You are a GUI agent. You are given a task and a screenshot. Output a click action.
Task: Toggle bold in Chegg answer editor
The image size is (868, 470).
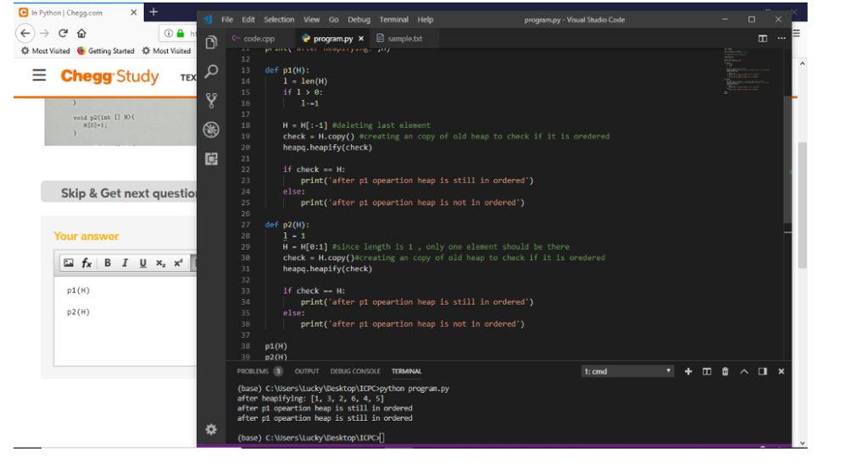coord(108,263)
